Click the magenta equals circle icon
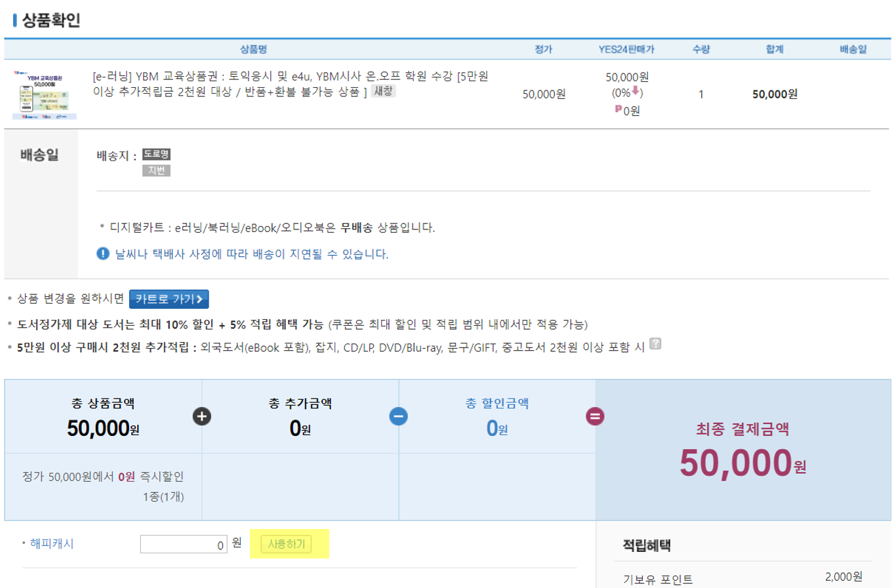Image resolution: width=892 pixels, height=588 pixels. (x=595, y=416)
